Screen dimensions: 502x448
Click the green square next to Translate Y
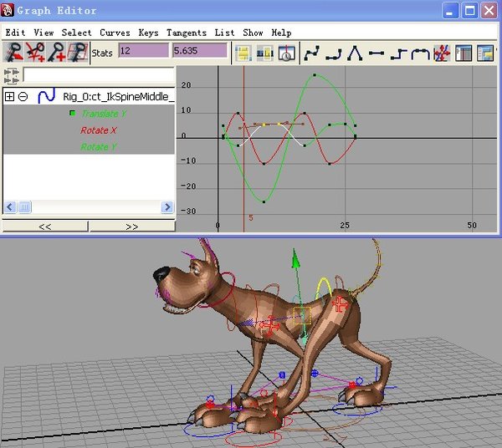73,113
